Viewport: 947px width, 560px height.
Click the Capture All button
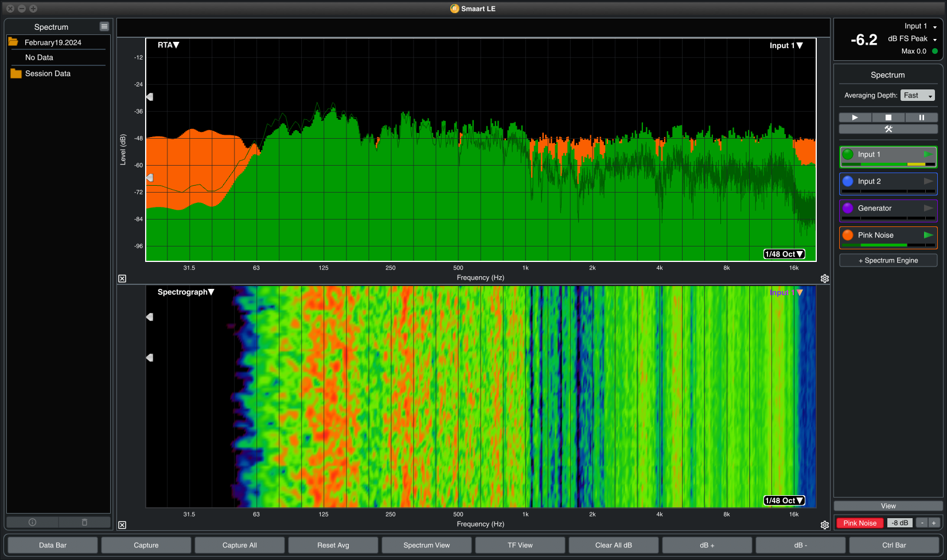tap(240, 545)
